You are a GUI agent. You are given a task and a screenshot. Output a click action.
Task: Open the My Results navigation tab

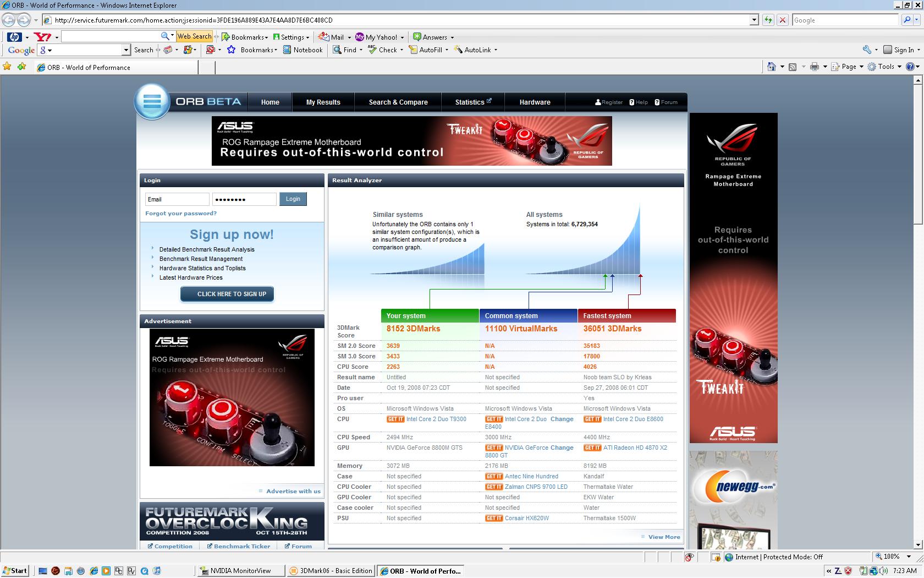pos(323,102)
